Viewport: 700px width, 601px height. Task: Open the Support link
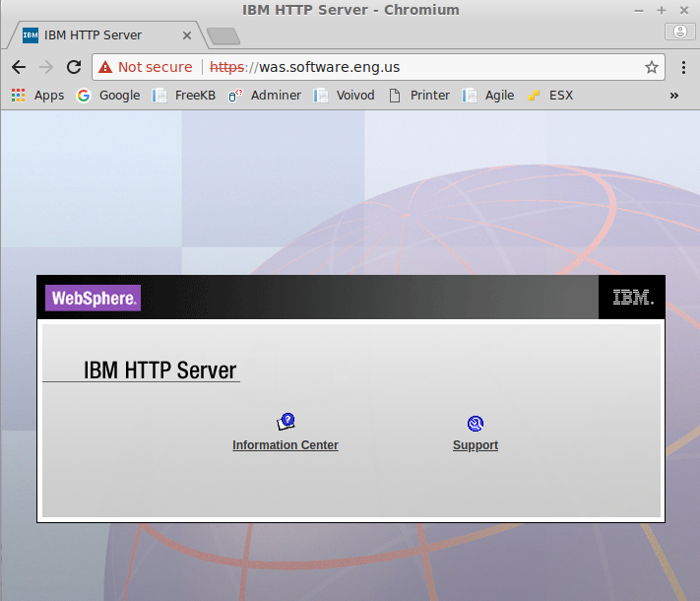476,445
